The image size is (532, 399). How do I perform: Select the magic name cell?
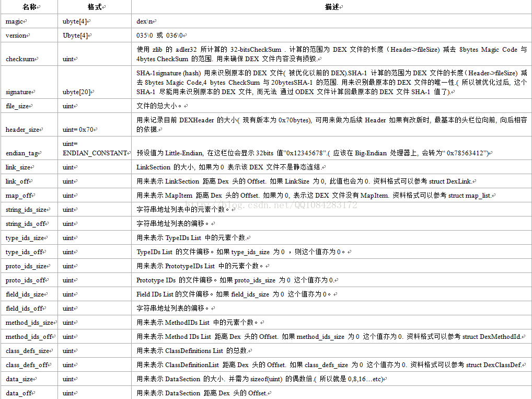pos(29,21)
